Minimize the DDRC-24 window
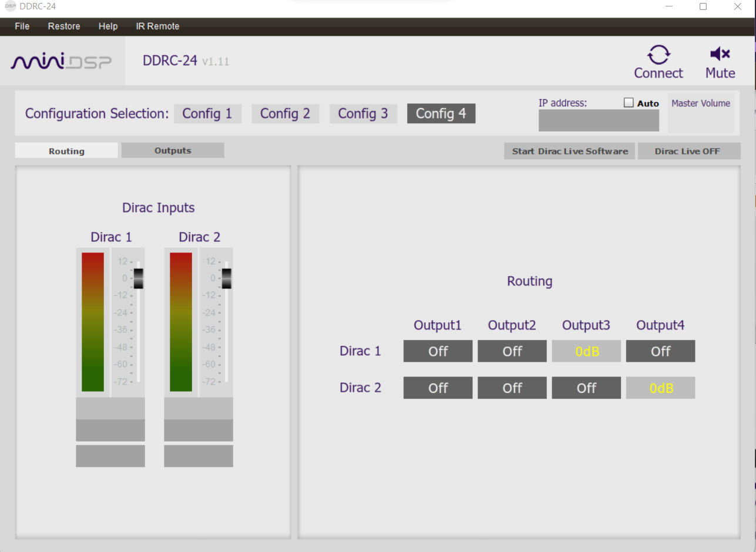756x552 pixels. (x=669, y=6)
